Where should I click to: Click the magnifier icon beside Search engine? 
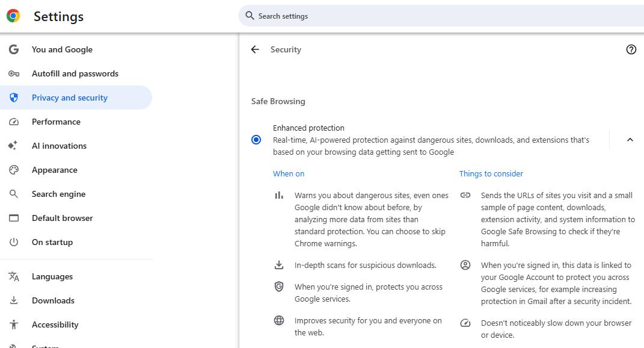pos(14,194)
